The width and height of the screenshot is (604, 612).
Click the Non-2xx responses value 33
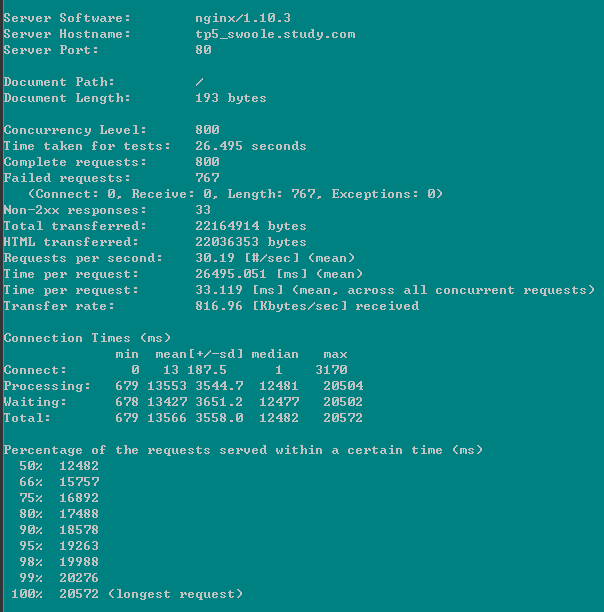tap(203, 210)
